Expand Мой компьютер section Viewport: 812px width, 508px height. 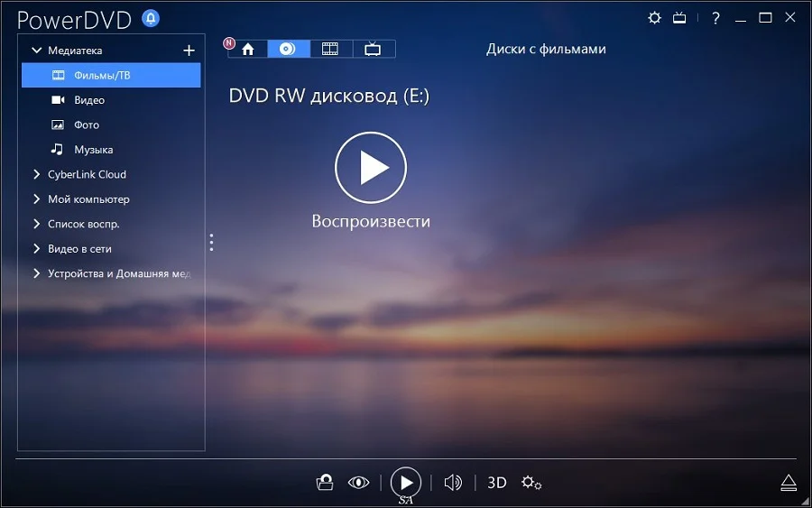click(37, 199)
